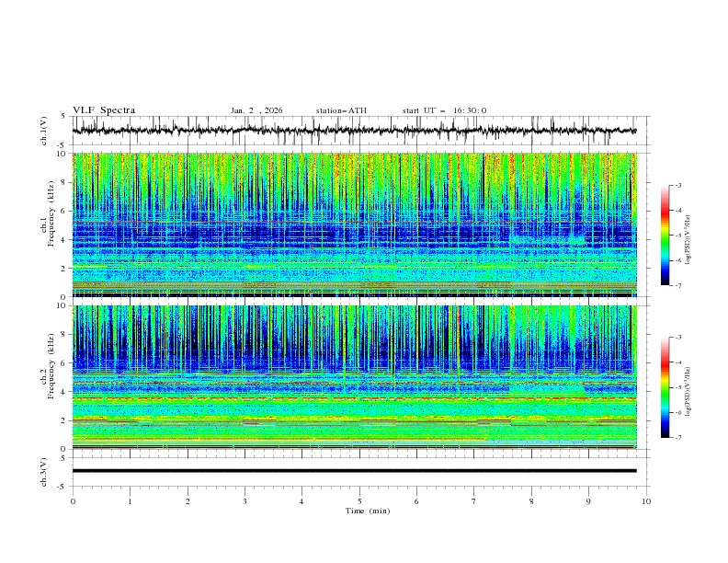The image size is (728, 563).
Task: Click the ch.3 flat black voltage trace
Action: coord(354,471)
